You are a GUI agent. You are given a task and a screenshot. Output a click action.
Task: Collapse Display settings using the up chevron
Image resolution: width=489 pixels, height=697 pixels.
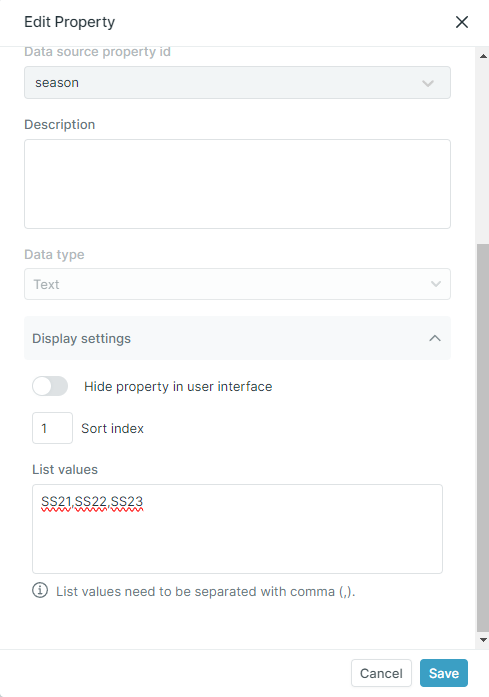pyautogui.click(x=435, y=338)
